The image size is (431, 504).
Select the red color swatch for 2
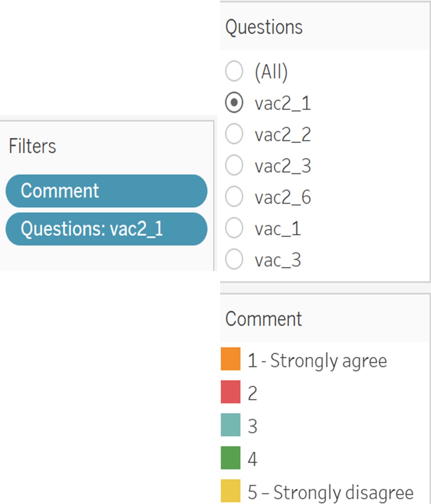(x=230, y=392)
